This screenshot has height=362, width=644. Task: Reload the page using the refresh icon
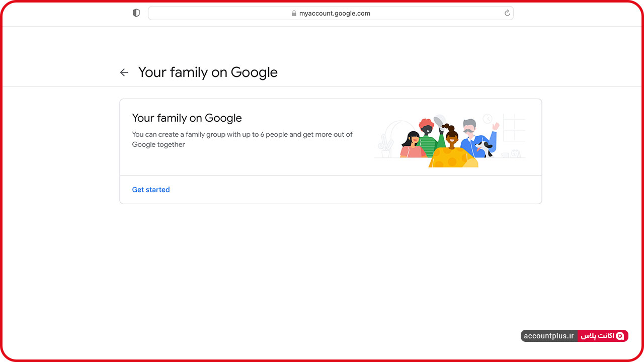click(x=507, y=13)
